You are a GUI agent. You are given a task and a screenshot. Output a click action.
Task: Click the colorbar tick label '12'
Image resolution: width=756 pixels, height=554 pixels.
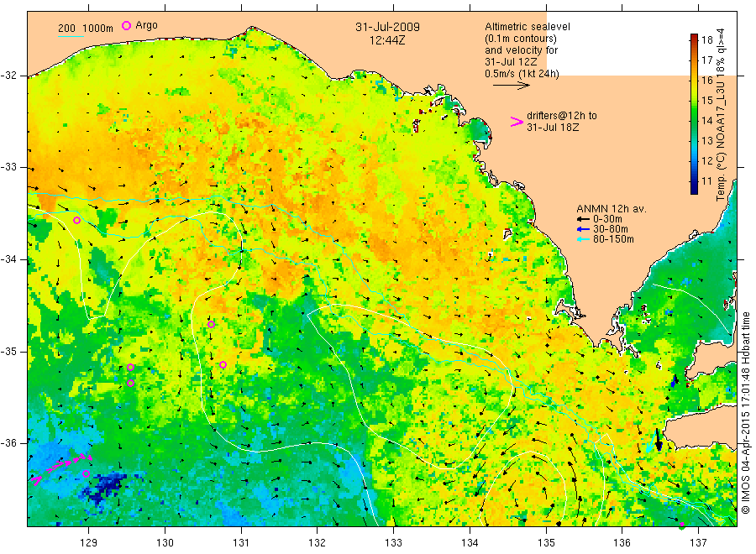pyautogui.click(x=706, y=161)
